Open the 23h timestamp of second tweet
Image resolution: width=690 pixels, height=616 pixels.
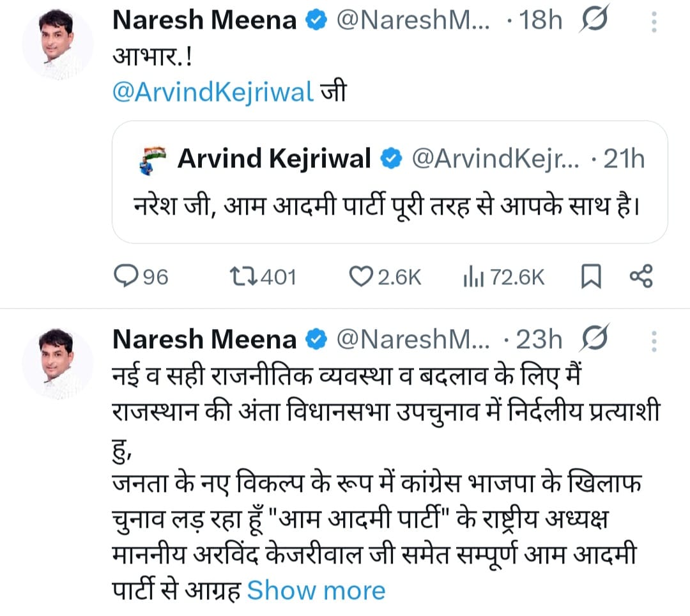click(x=540, y=339)
